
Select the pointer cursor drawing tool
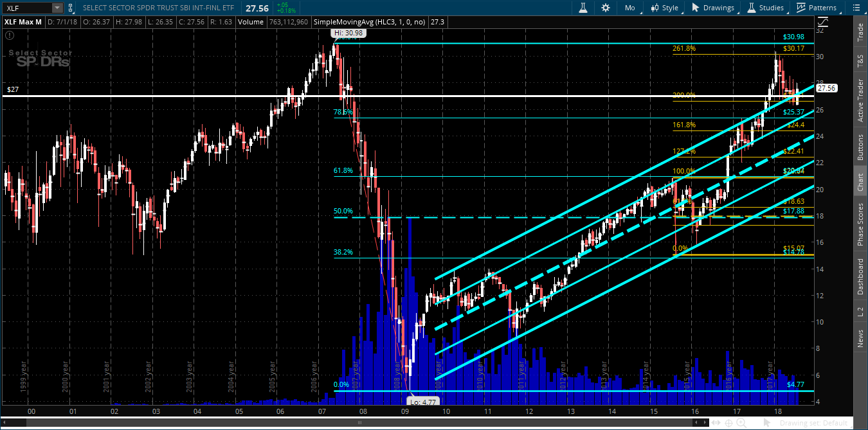(x=766, y=422)
